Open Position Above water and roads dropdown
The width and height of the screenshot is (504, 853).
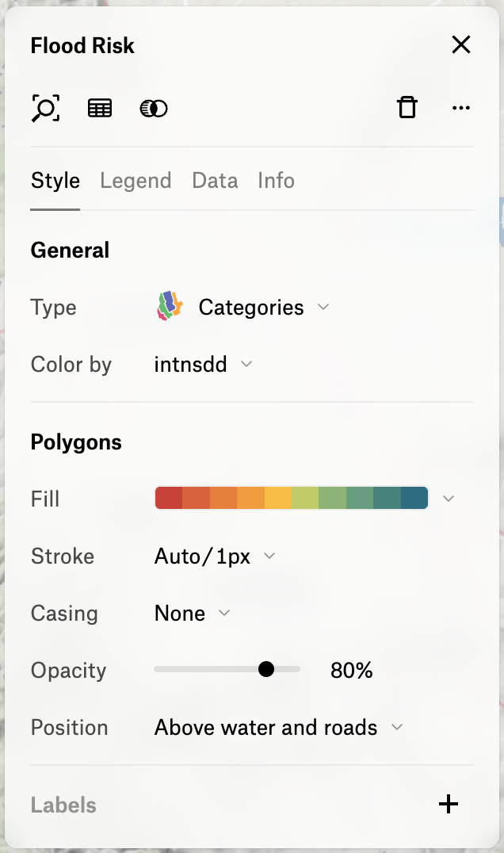[279, 728]
